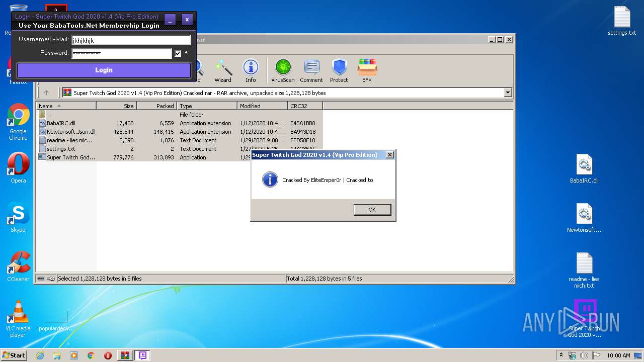
Task: Maximize the WinRAR window
Action: 500,40
